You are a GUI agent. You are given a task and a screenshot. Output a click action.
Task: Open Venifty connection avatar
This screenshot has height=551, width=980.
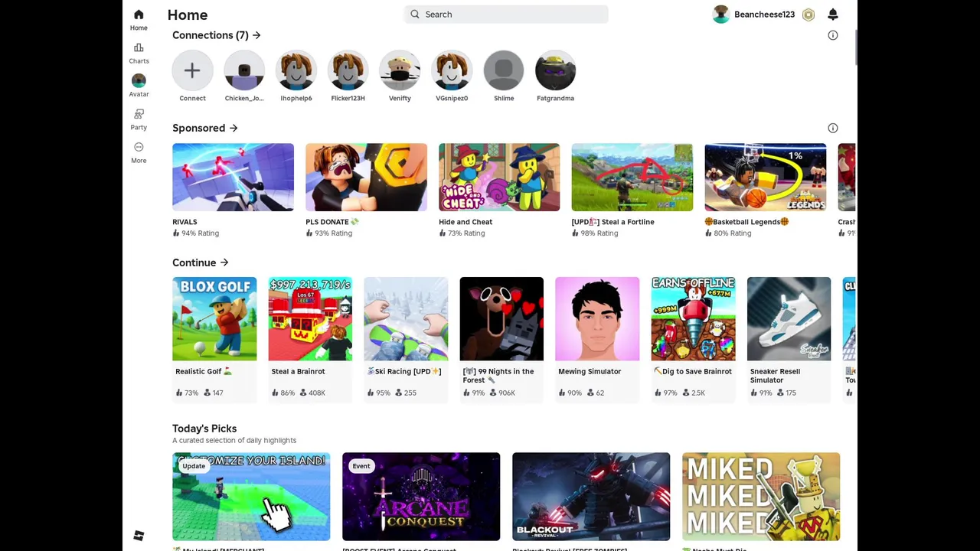pos(400,70)
